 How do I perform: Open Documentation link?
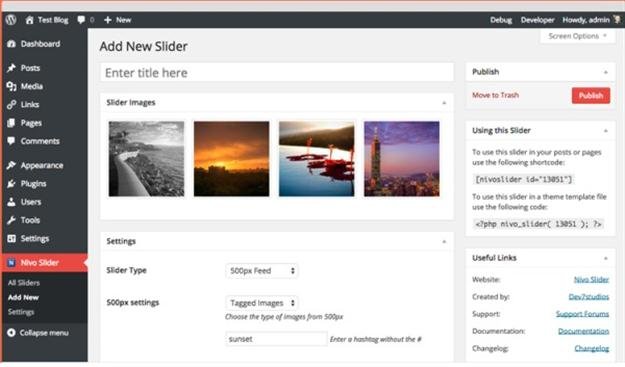(x=584, y=331)
